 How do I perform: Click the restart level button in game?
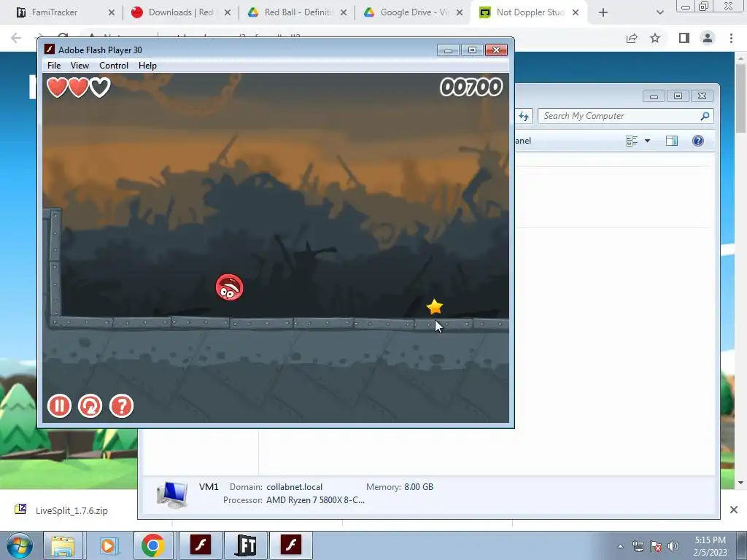[x=90, y=406]
